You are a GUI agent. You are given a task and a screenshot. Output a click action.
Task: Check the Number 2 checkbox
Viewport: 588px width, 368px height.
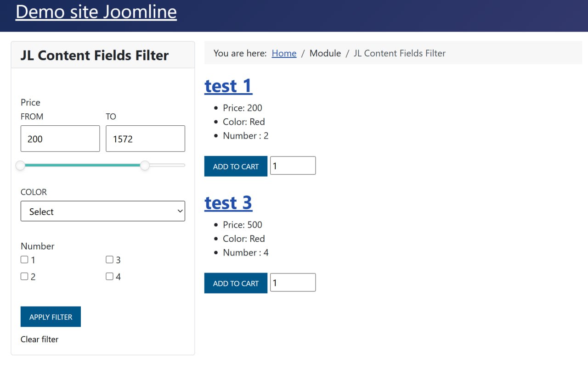pyautogui.click(x=24, y=276)
